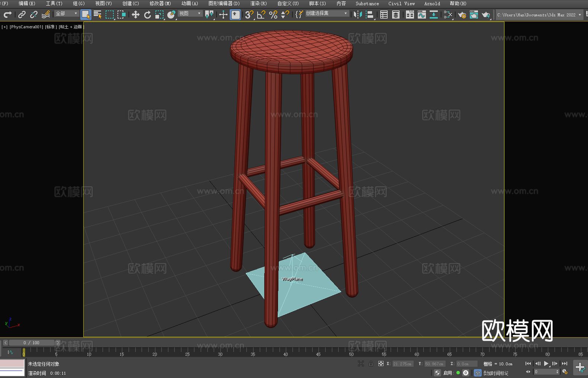Screen dimensions: 588x378
Task: Open the 修改器(M) menu
Action: 160,3
